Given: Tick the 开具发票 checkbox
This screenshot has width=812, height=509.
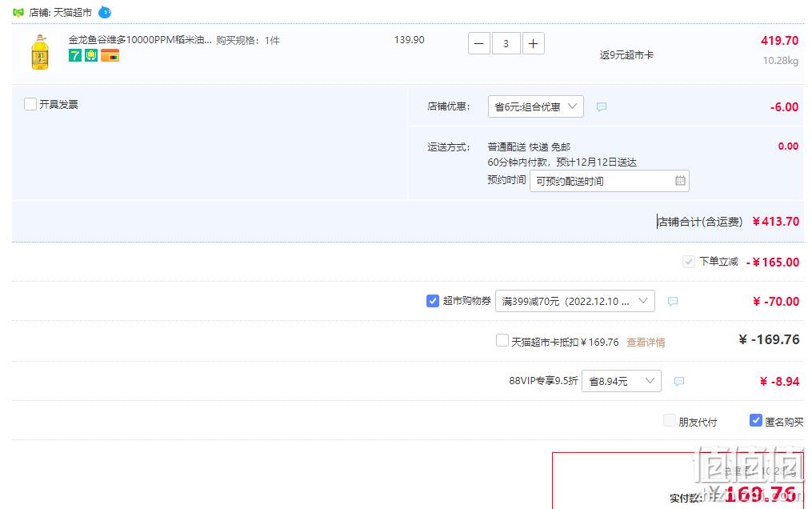Looking at the screenshot, I should point(30,104).
